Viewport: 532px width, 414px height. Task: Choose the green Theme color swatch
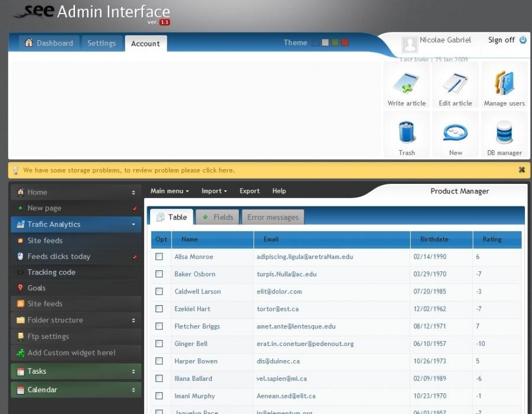click(x=335, y=43)
